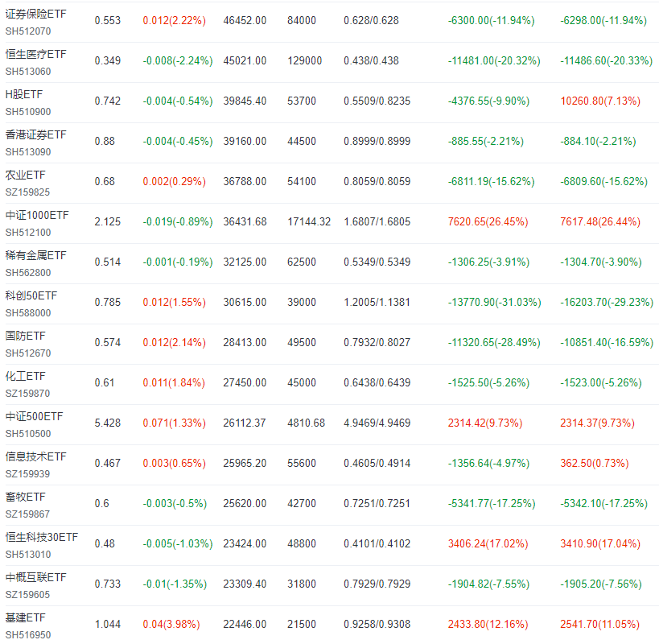Click cumulative loss -1304.70(-3.90%)

tap(601, 262)
